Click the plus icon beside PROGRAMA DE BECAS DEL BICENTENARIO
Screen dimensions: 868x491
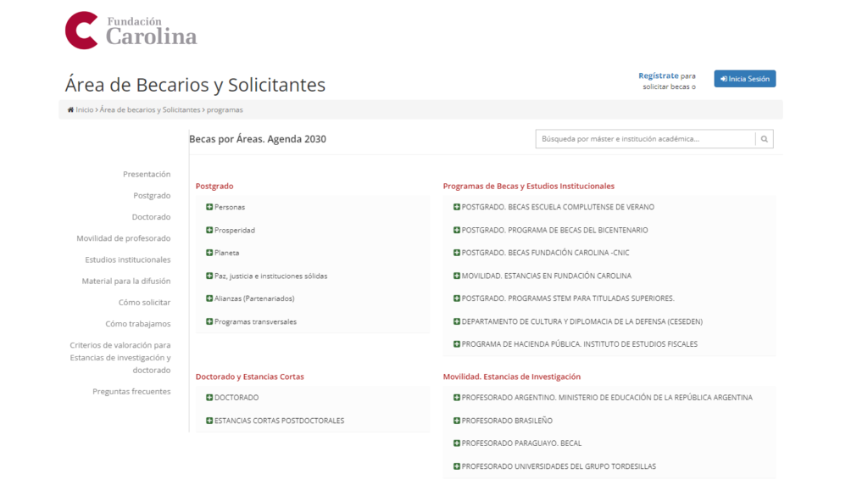pyautogui.click(x=457, y=231)
